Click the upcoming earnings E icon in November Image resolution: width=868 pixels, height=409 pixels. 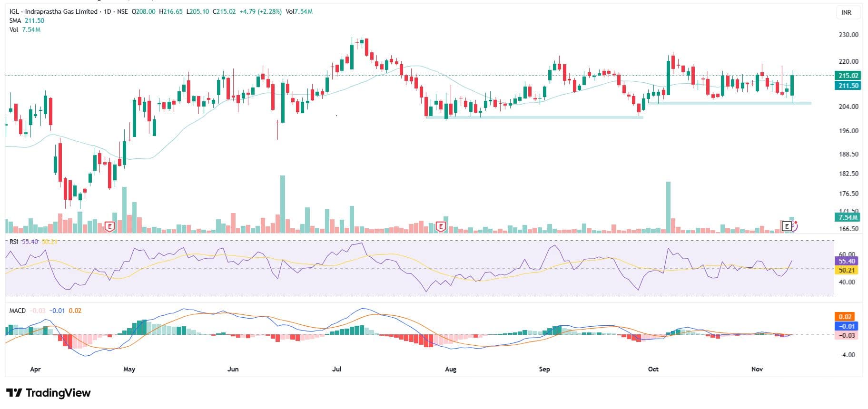point(787,226)
